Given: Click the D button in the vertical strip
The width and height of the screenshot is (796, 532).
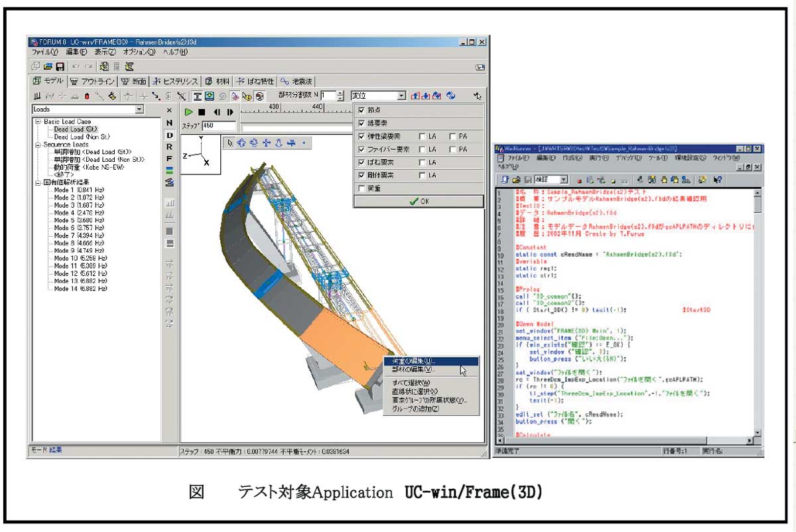Looking at the screenshot, I should pos(169,135).
